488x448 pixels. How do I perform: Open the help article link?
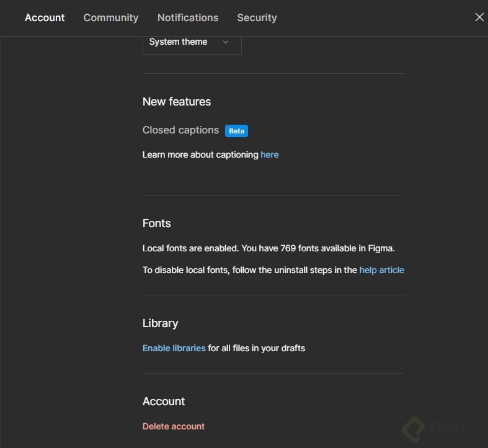click(x=381, y=270)
